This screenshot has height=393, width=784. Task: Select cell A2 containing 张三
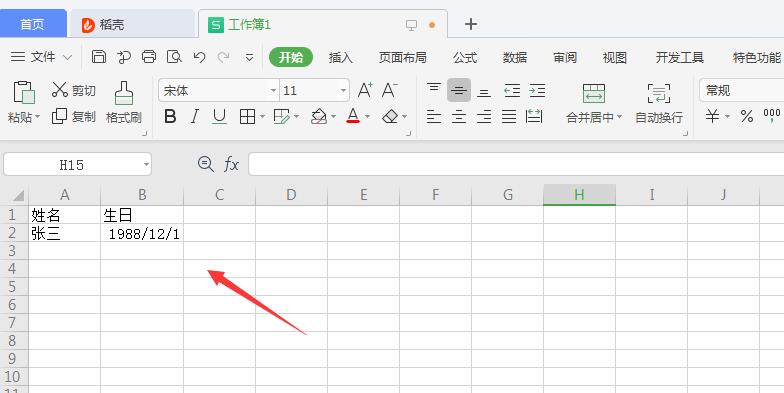pos(64,233)
